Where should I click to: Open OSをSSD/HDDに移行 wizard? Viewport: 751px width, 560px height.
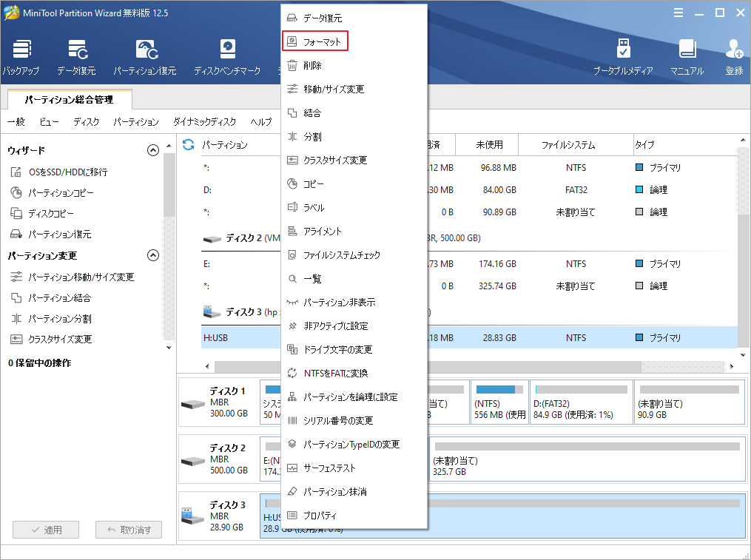tap(59, 172)
